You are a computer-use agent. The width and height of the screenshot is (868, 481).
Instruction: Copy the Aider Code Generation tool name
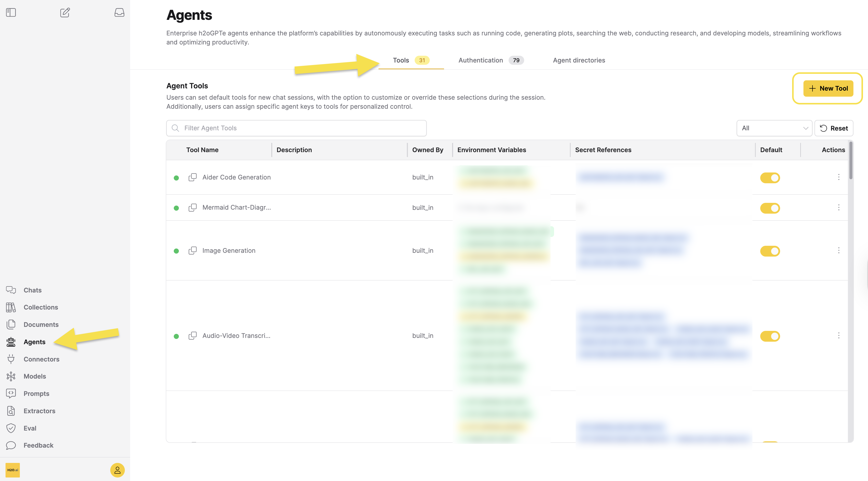192,177
